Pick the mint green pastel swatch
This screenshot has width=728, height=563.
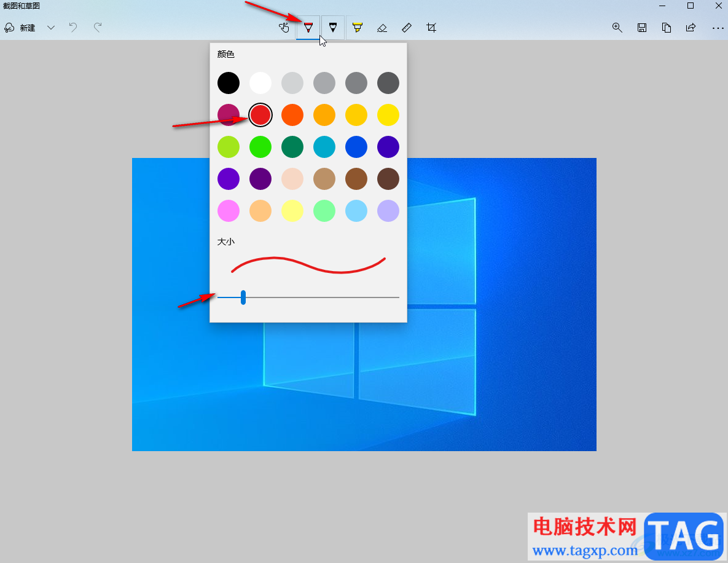click(x=324, y=211)
